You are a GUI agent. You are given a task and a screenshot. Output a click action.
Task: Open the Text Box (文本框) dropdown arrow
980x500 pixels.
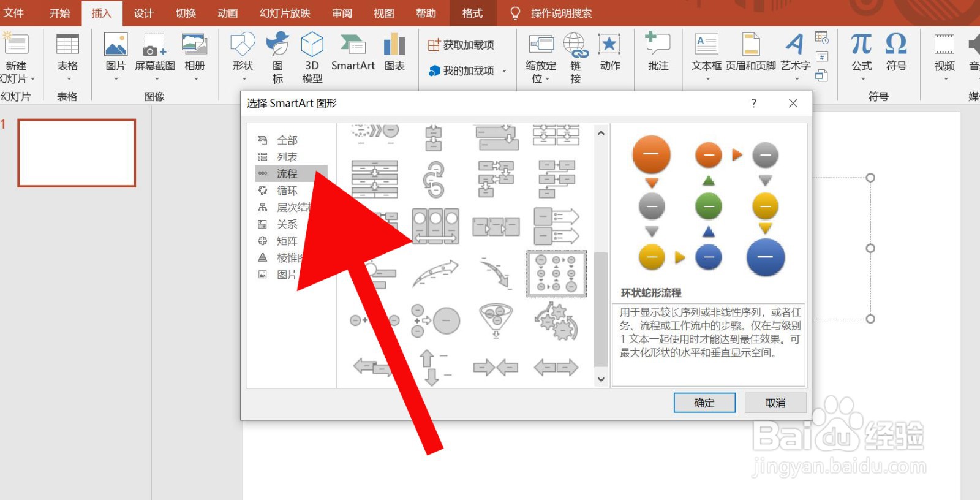707,79
